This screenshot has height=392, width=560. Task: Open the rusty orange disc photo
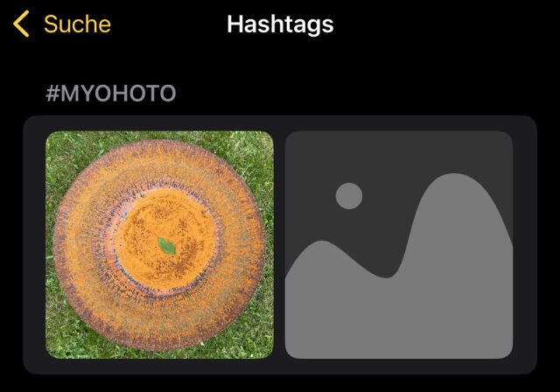159,244
